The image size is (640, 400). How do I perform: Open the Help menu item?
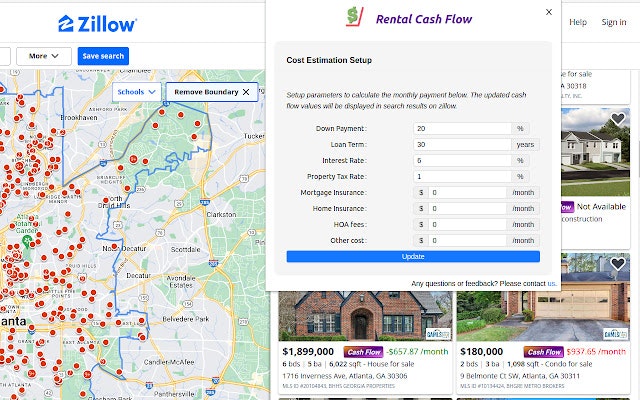coord(578,22)
